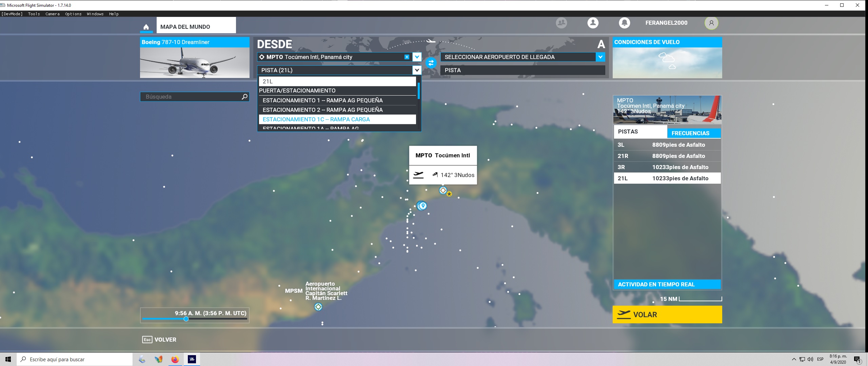
Task: Click the MPTO airport photo thumbnail
Action: point(667,110)
